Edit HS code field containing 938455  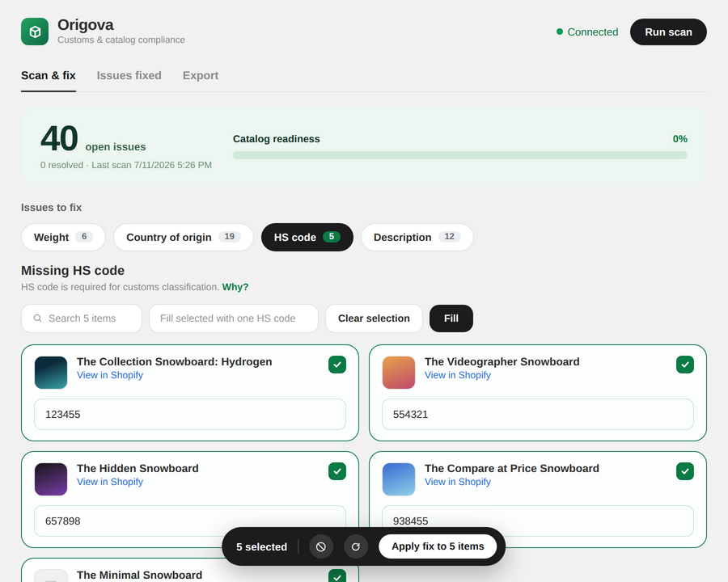coord(538,521)
